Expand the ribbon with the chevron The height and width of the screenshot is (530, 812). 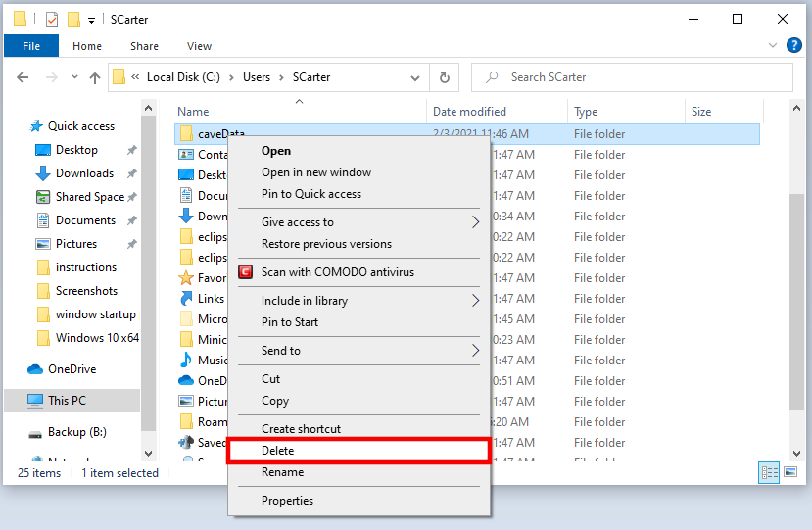773,46
